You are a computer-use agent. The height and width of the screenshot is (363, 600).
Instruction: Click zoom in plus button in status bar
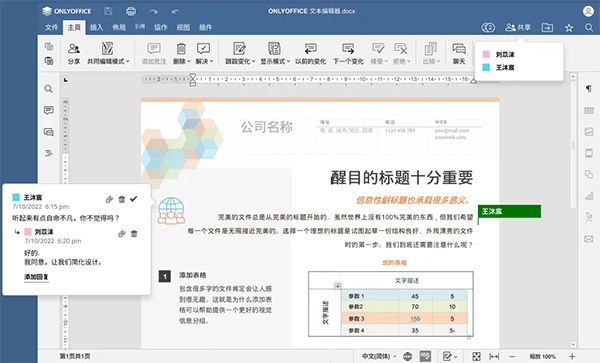572,356
